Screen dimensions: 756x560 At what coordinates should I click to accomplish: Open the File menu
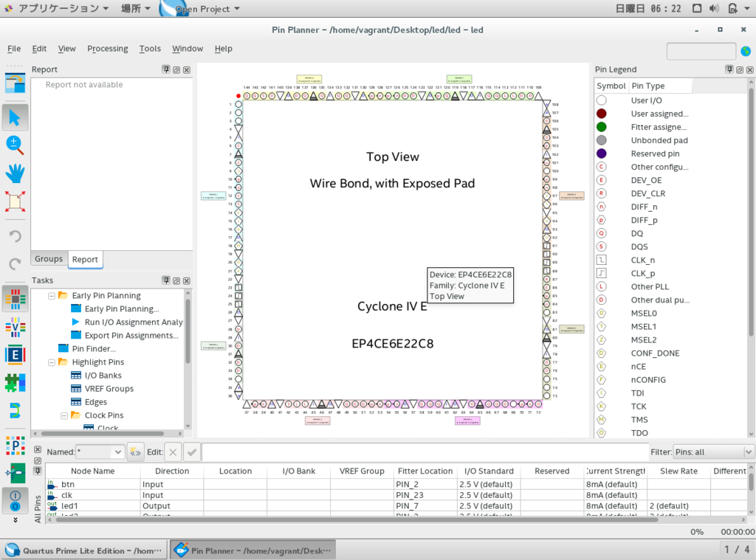pyautogui.click(x=14, y=49)
